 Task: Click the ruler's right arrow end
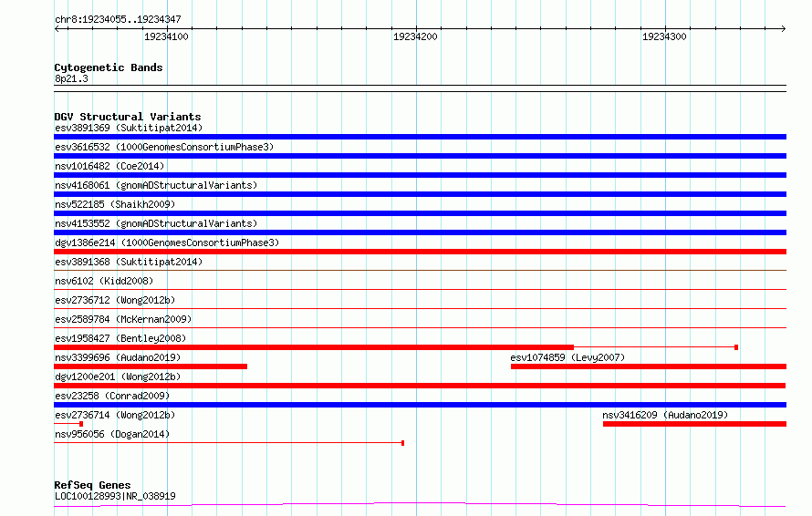coord(783,29)
